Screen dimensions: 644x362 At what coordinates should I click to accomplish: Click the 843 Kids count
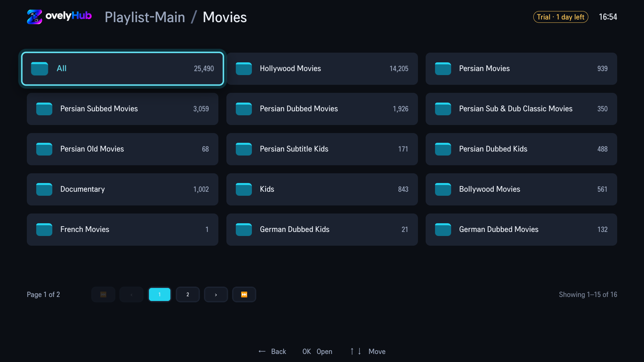pyautogui.click(x=403, y=189)
